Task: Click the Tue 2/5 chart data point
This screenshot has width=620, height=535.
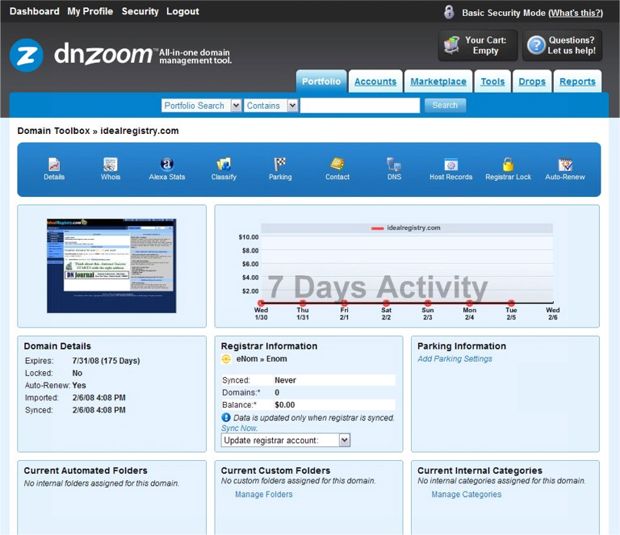Action: [511, 303]
